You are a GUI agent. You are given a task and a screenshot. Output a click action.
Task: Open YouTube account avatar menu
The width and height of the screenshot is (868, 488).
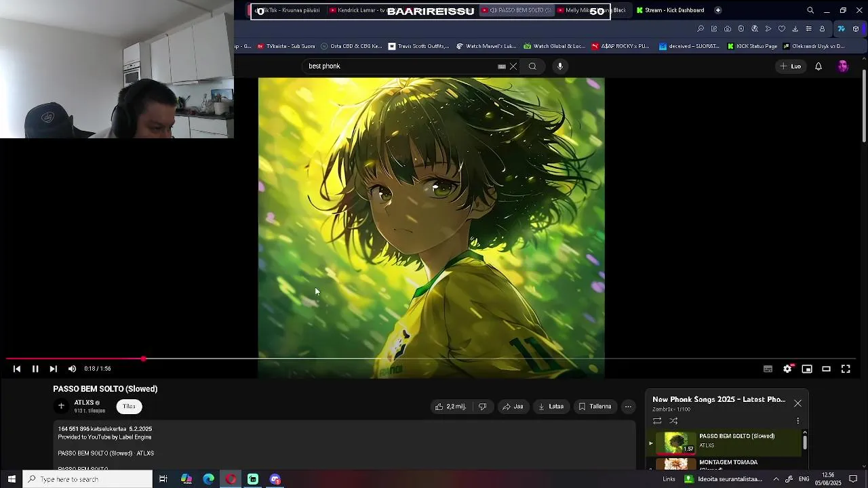tap(843, 66)
